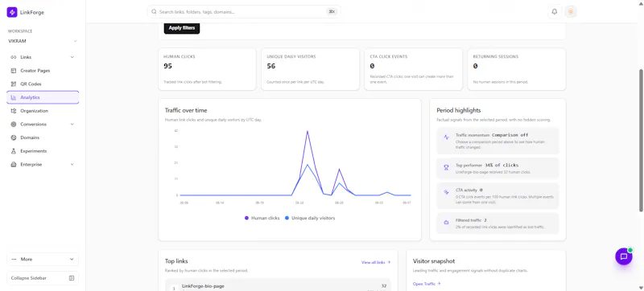644x291 pixels.
Task: Expand the VIKRAM workspace dropdown
Action: pos(75,41)
